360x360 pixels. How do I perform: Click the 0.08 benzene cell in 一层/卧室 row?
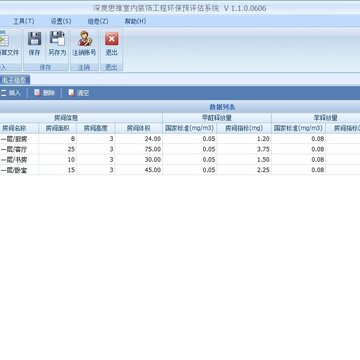299,170
